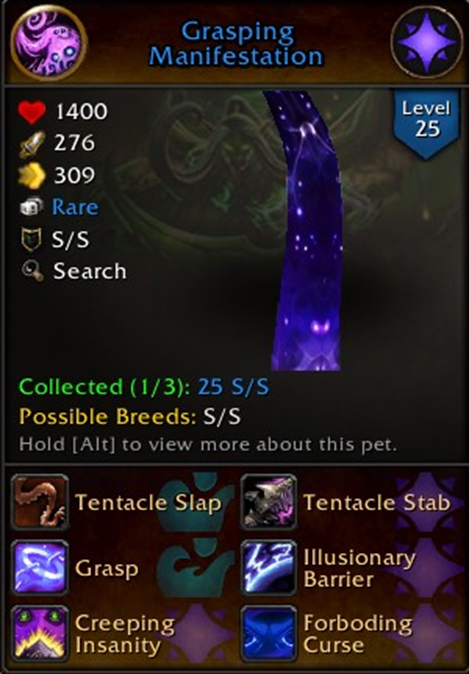Select the Tentacle Slap ability icon

[x=40, y=502]
